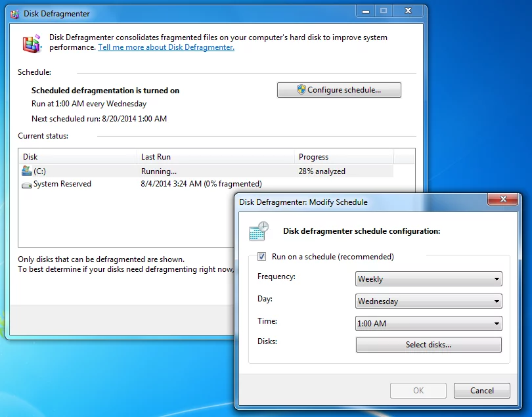The height and width of the screenshot is (417, 532).
Task: Click the Cancel button in Modify Schedule
Action: (x=481, y=390)
